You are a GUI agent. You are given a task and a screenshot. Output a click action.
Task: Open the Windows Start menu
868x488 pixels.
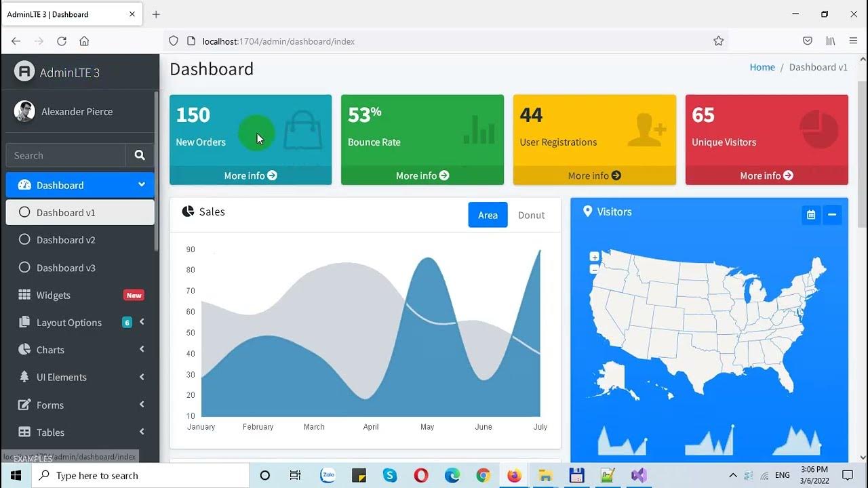coord(16,475)
